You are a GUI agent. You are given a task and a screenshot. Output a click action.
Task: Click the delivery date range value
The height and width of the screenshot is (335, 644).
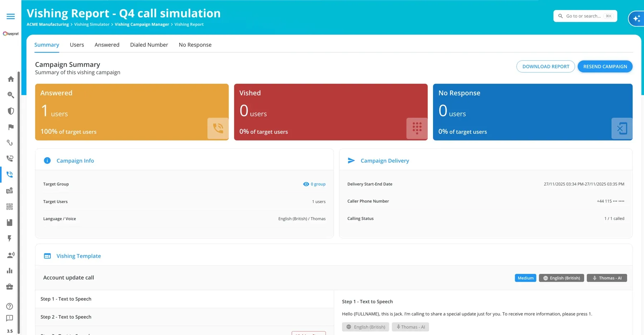click(x=584, y=184)
